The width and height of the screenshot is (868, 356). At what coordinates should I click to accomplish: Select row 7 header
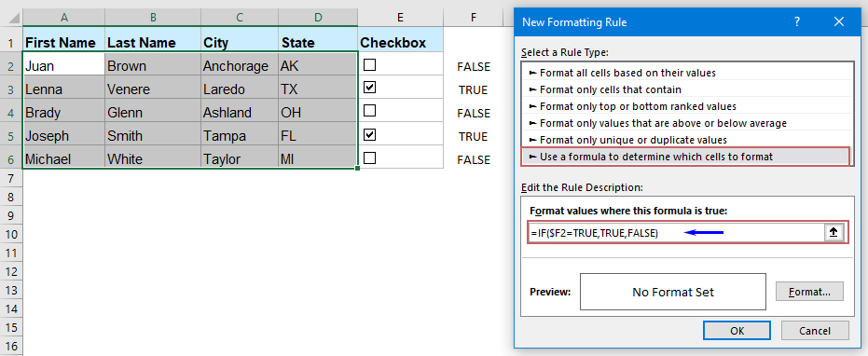pos(11,179)
